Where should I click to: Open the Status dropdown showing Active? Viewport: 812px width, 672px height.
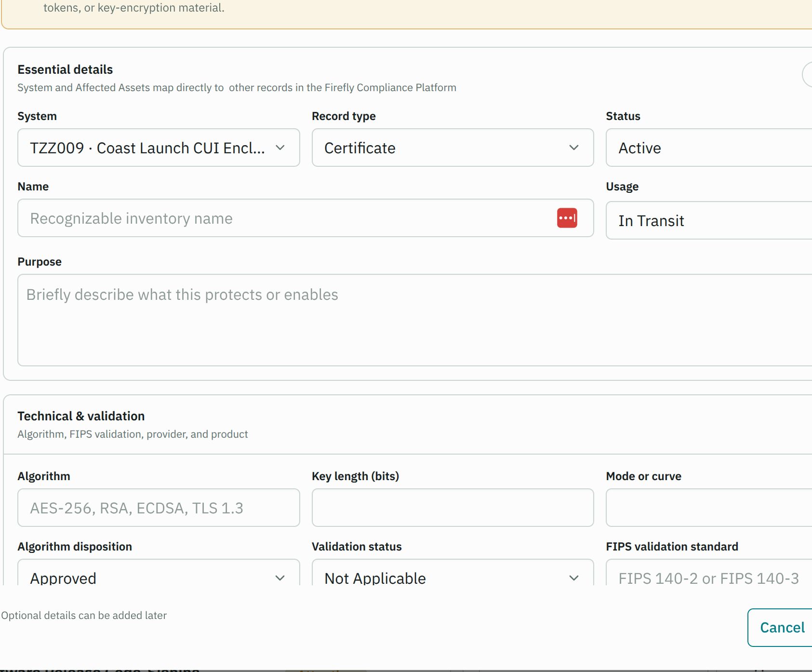[709, 148]
